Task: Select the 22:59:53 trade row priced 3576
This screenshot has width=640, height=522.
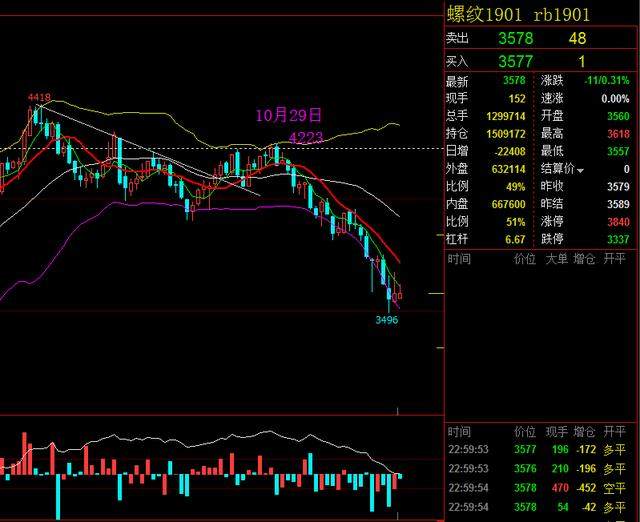Action: click(x=537, y=469)
